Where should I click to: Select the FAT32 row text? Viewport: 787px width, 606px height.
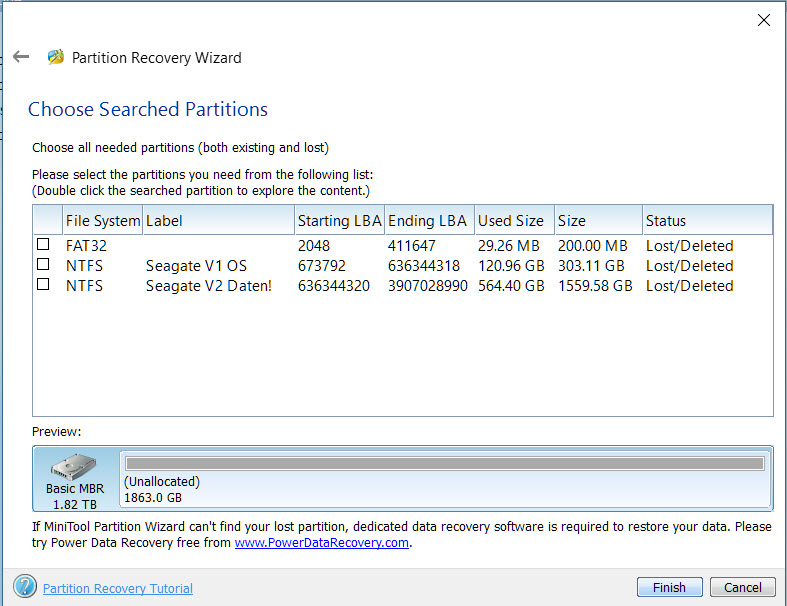86,246
